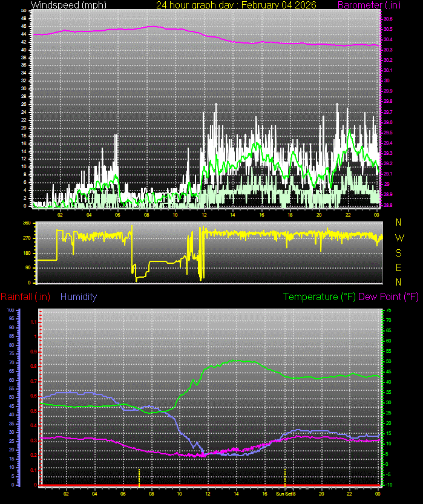Click the 'Windspeed (mph)' title label
Screen dimensions: 423x504
coord(68,5)
